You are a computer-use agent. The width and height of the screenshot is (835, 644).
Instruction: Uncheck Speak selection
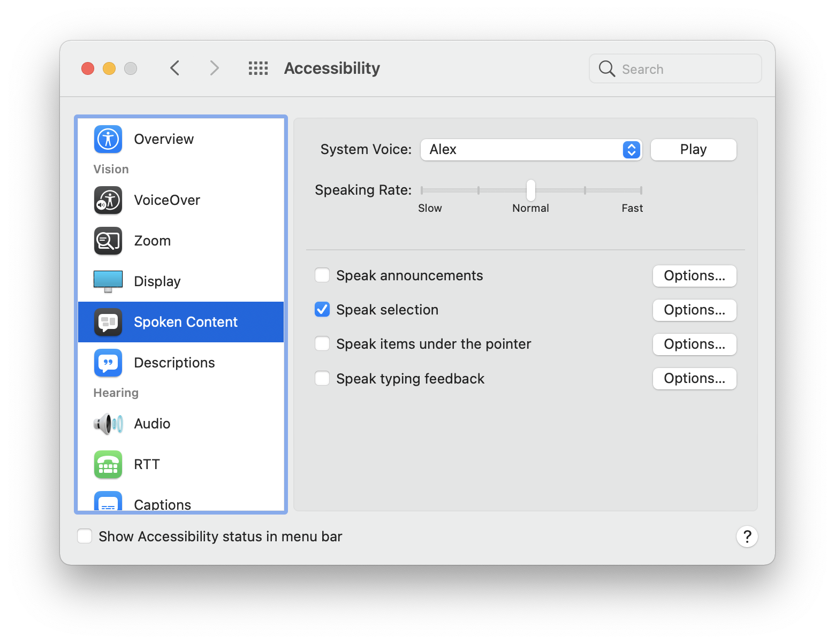(322, 309)
